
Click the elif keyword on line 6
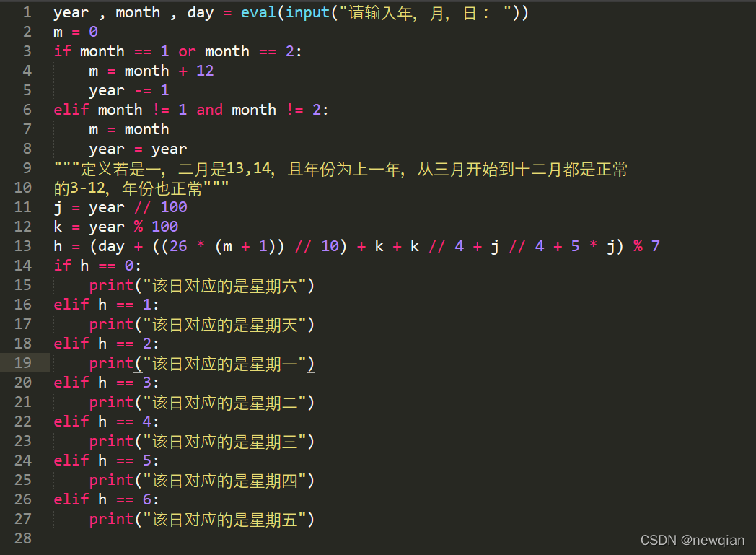(x=71, y=109)
